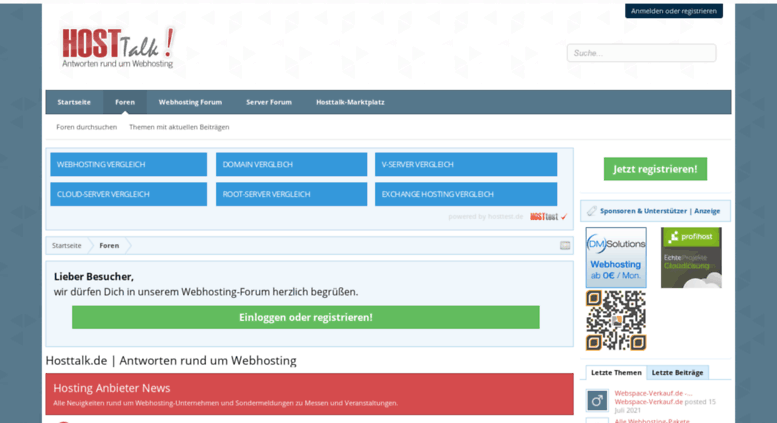Viewport: 777px width, 423px height.
Task: Click the Foren breadcrumb
Action: (109, 246)
